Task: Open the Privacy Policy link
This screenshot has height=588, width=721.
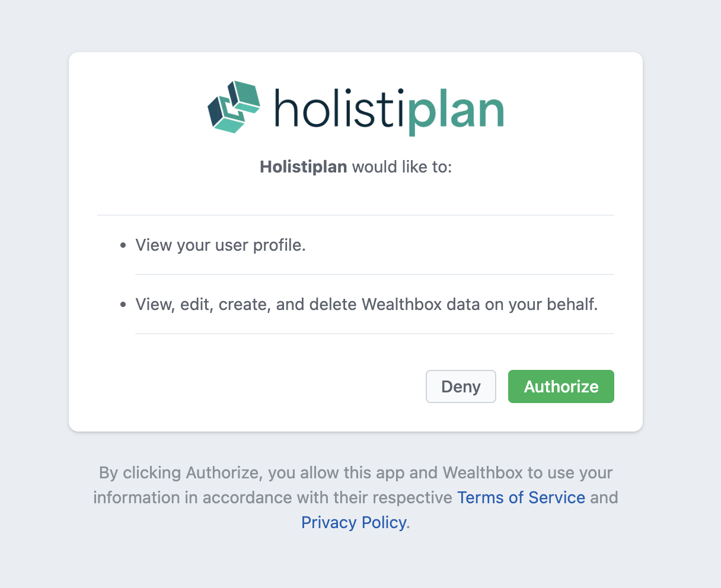Action: point(354,522)
